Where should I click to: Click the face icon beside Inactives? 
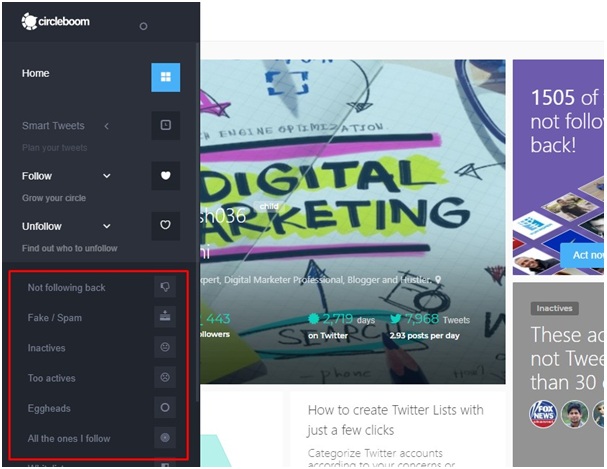point(166,348)
